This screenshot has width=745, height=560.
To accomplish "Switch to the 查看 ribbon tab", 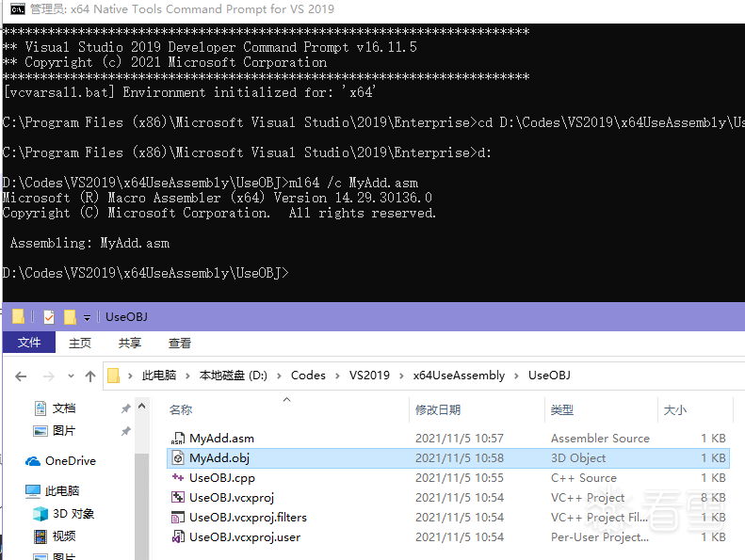I will pos(180,343).
